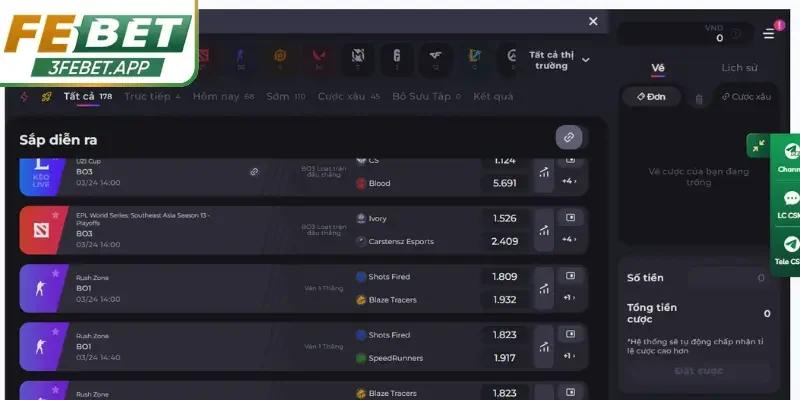Open statistics chart for Ivory match
Viewport: 800px width, 400px height.
click(x=544, y=230)
